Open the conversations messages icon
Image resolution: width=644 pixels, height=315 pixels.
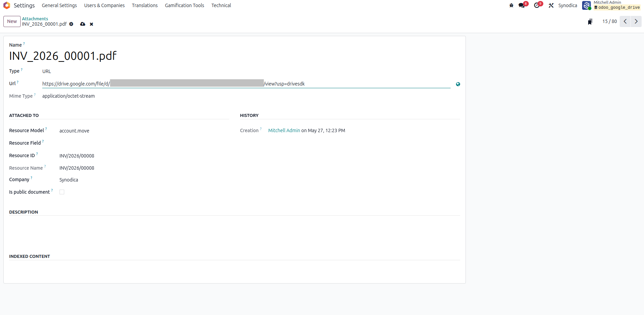coord(522,5)
